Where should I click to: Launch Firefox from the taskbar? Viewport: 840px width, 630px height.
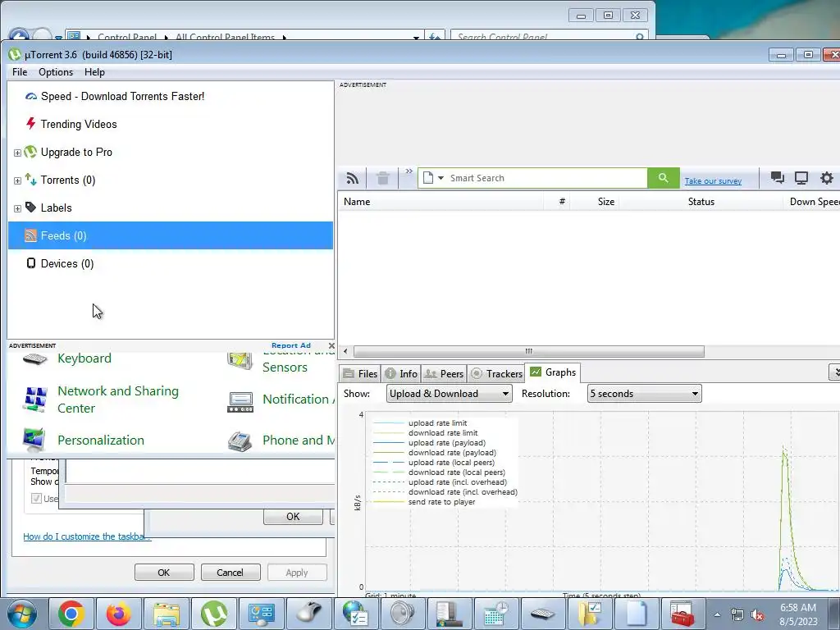[x=118, y=614]
